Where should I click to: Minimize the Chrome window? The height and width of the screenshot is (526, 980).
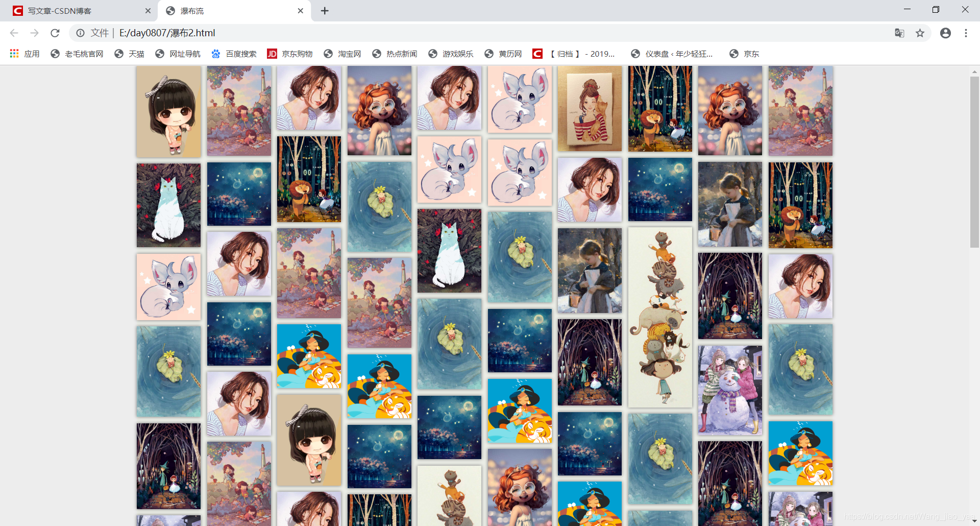point(907,9)
